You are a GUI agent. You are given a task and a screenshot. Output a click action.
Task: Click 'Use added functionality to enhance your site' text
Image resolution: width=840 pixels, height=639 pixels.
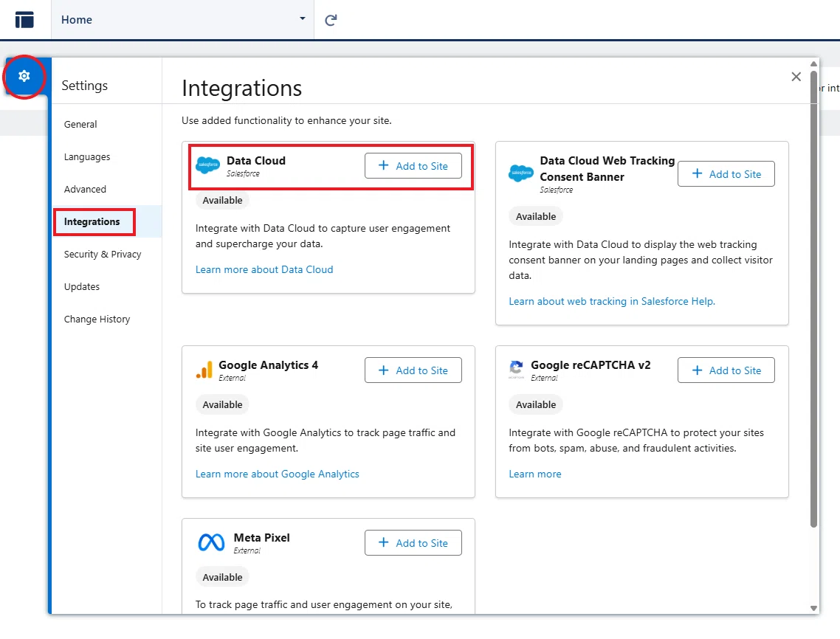tap(286, 120)
